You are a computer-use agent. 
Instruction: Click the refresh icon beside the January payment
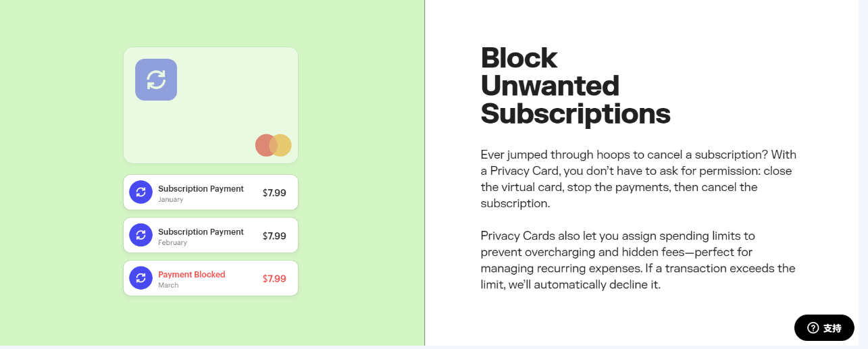[141, 192]
